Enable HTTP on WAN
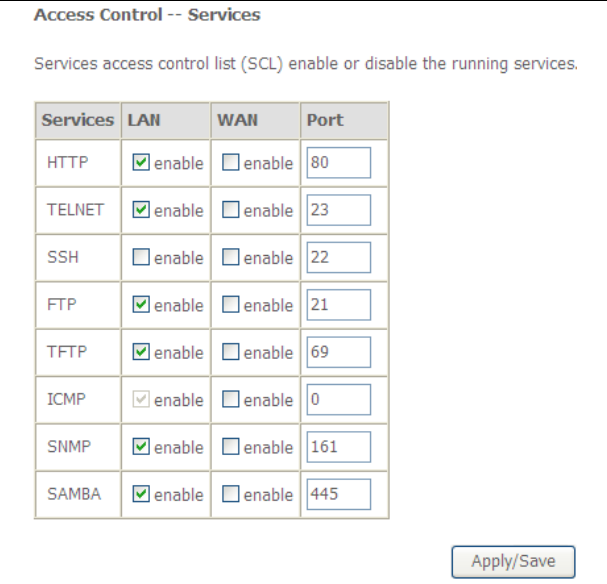 [231, 163]
